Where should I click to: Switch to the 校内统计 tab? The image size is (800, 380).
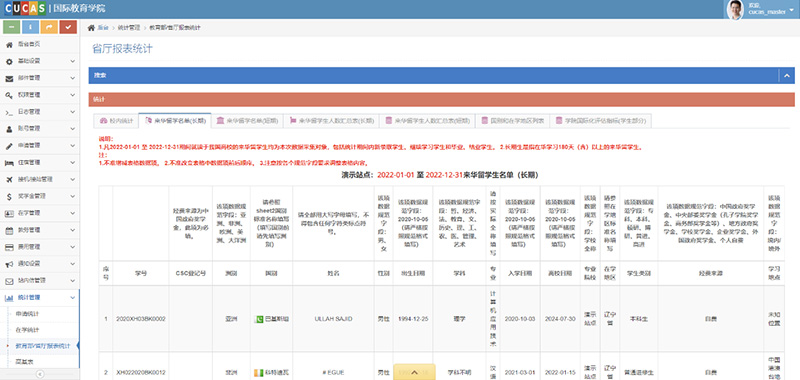(116, 121)
